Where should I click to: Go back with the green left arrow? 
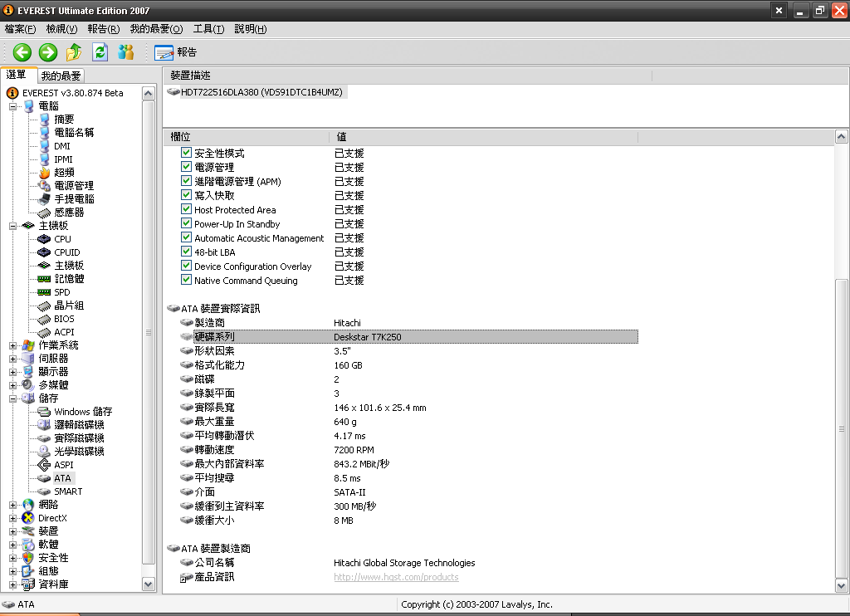[22, 52]
